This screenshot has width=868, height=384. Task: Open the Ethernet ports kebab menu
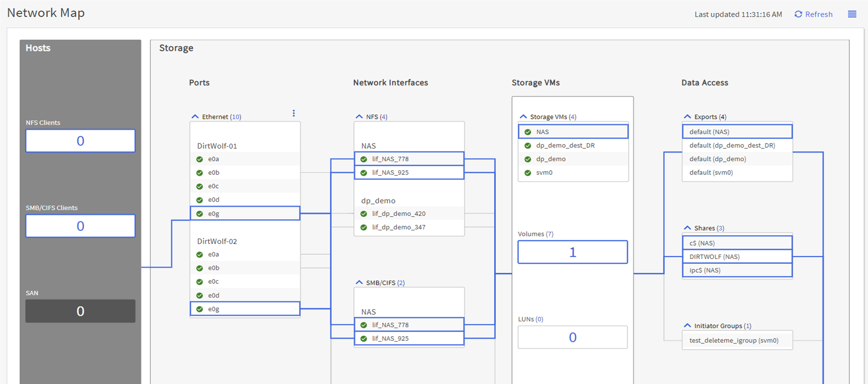[x=294, y=113]
